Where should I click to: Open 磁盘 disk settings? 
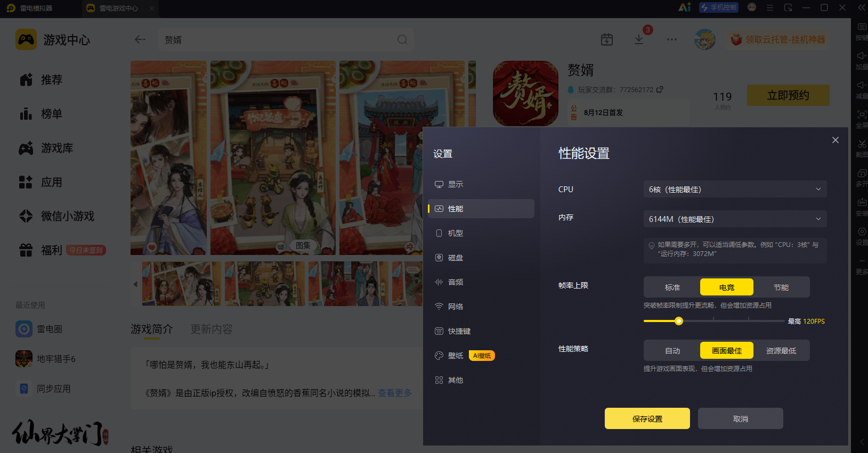(x=481, y=258)
